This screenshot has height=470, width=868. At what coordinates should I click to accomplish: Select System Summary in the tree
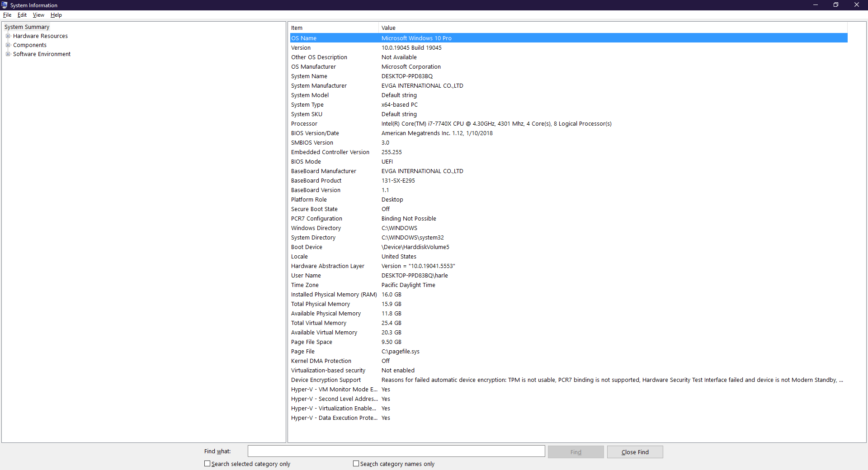27,27
